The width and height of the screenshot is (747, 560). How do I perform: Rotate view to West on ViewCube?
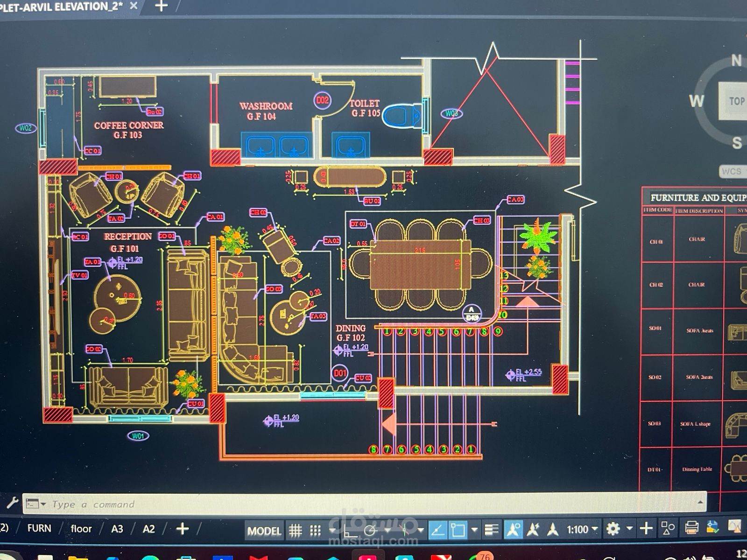point(697,100)
